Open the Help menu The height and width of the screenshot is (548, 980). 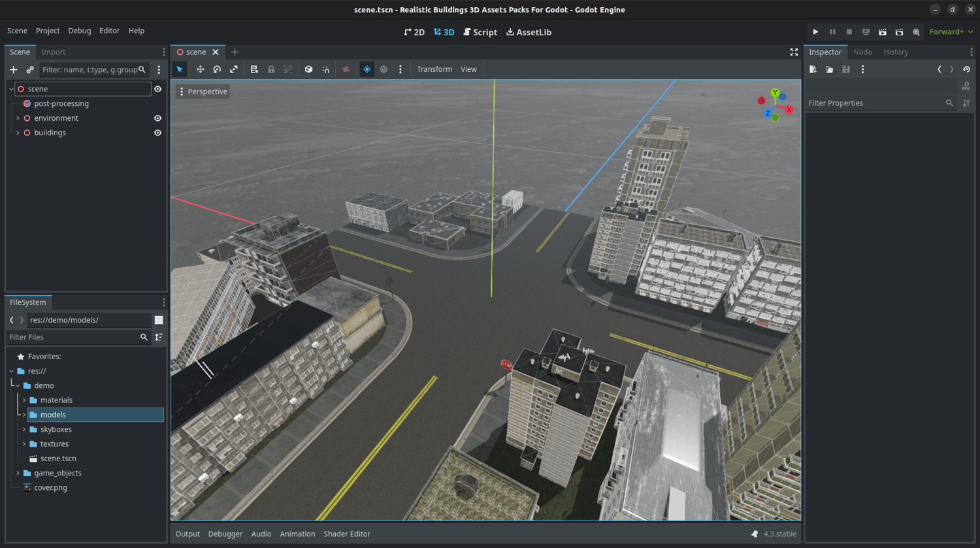[137, 31]
